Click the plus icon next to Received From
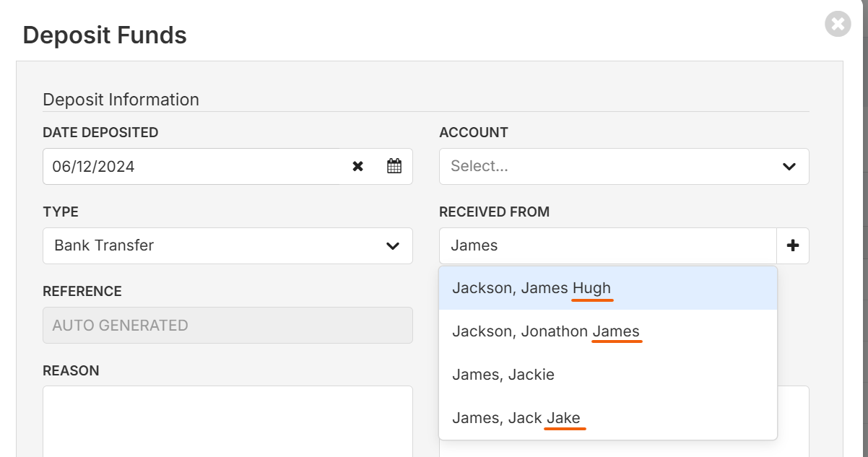This screenshot has width=868, height=457. click(x=793, y=245)
